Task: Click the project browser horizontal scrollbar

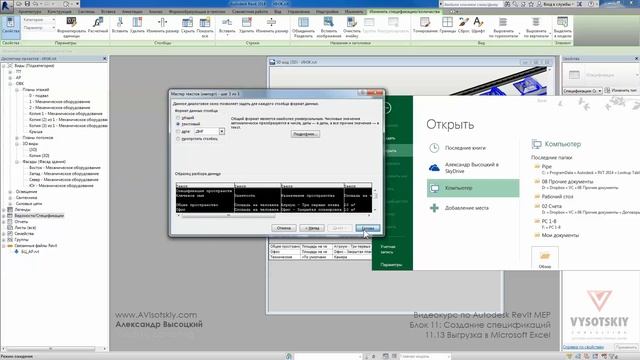Action: tap(54, 349)
